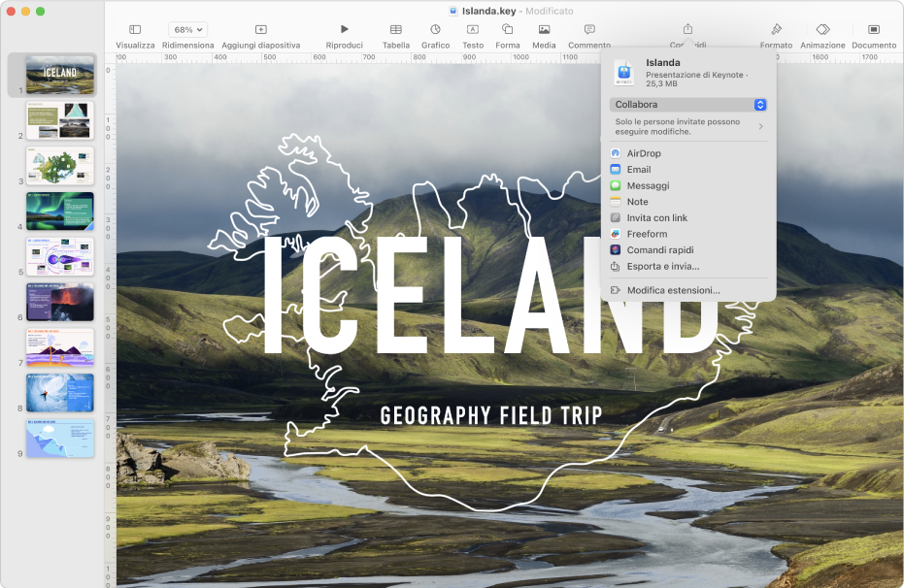904x588 pixels.
Task: Select the Testo text box tool
Action: (x=473, y=30)
